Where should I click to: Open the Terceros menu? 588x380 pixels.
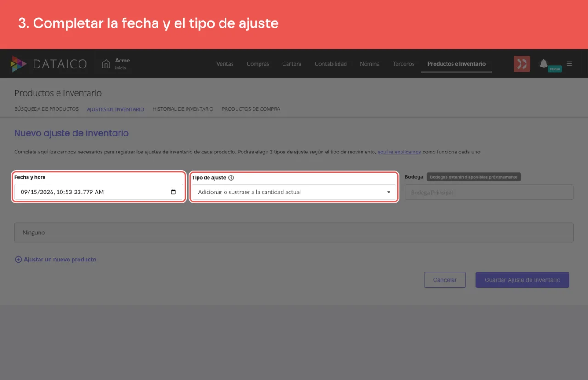tap(403, 64)
